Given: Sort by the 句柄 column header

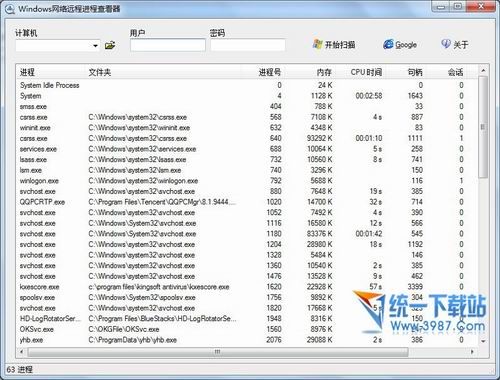Looking at the screenshot, I should (415, 72).
